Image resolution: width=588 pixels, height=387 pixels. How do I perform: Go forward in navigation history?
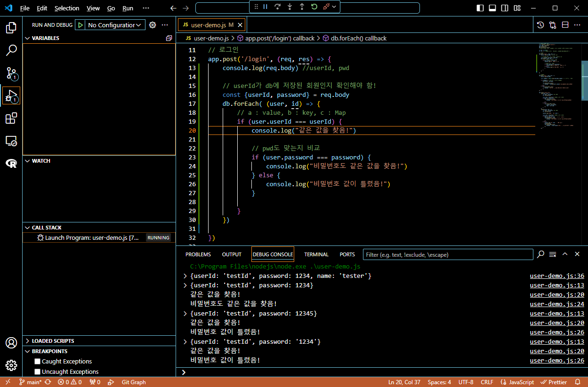[185, 8]
